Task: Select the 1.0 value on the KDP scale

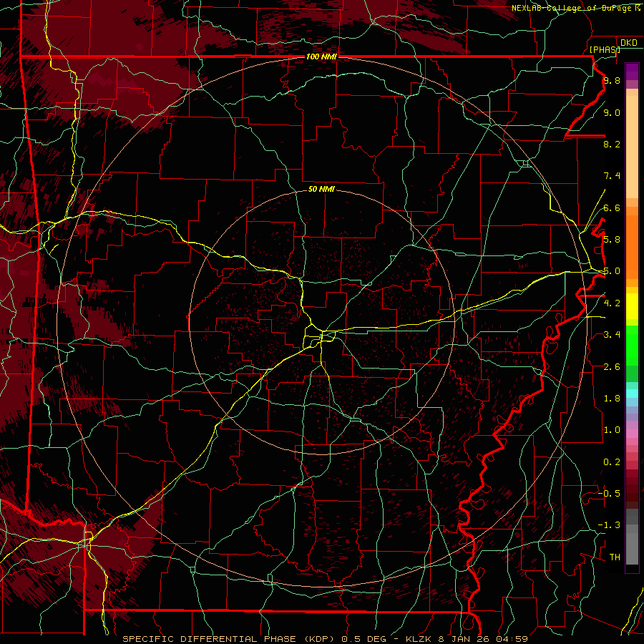Action: tap(612, 429)
